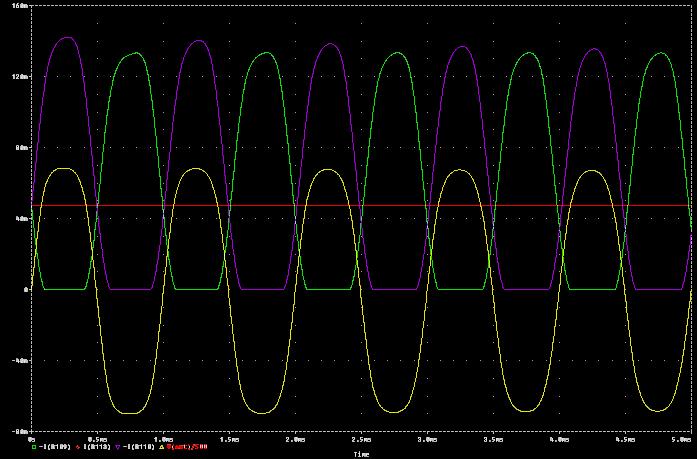Select the red V(out)/500 trace label
The width and height of the screenshot is (697, 459).
tap(187, 447)
